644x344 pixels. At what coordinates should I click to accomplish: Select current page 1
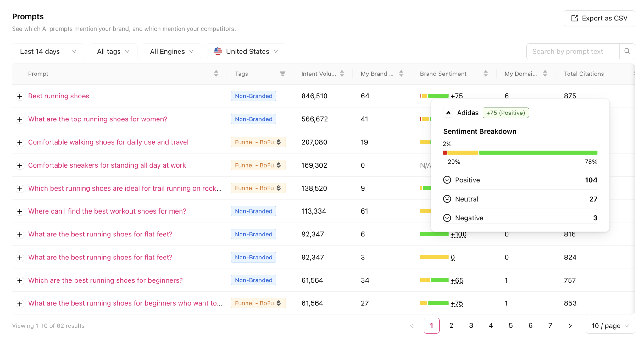pos(431,326)
